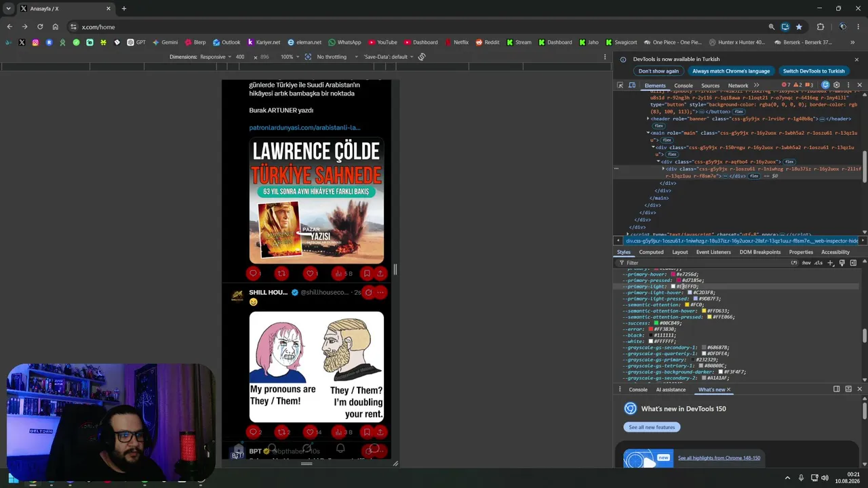
Task: Switch to the Console tab in main DevTools toolbar
Action: pyautogui.click(x=684, y=86)
